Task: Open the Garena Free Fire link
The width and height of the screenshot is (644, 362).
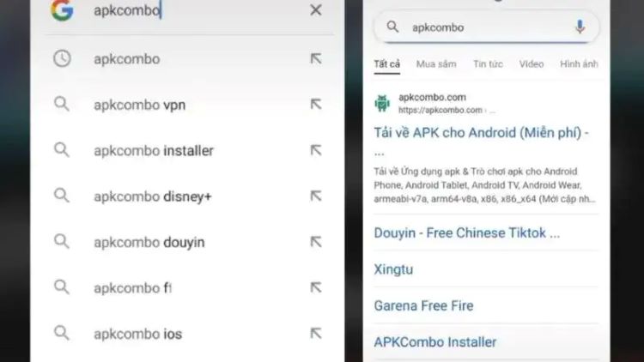Action: tap(423, 305)
